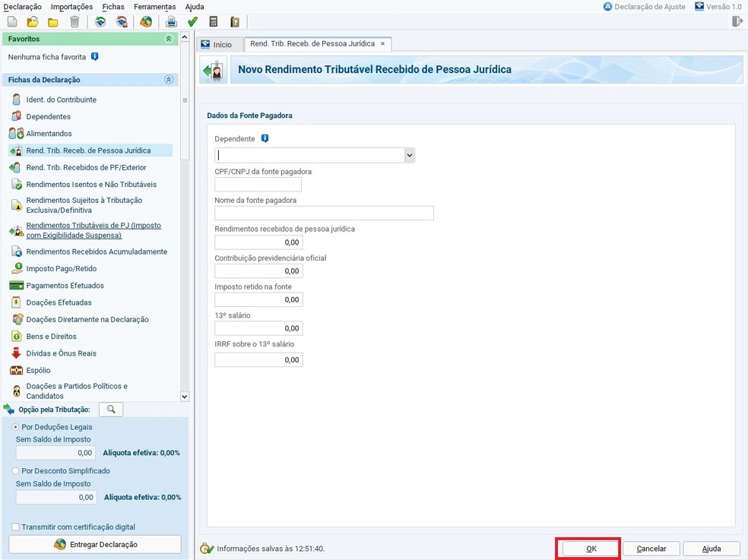This screenshot has height=560, width=748.
Task: Click the IRRF sobre o 13º salário field
Action: point(258,359)
